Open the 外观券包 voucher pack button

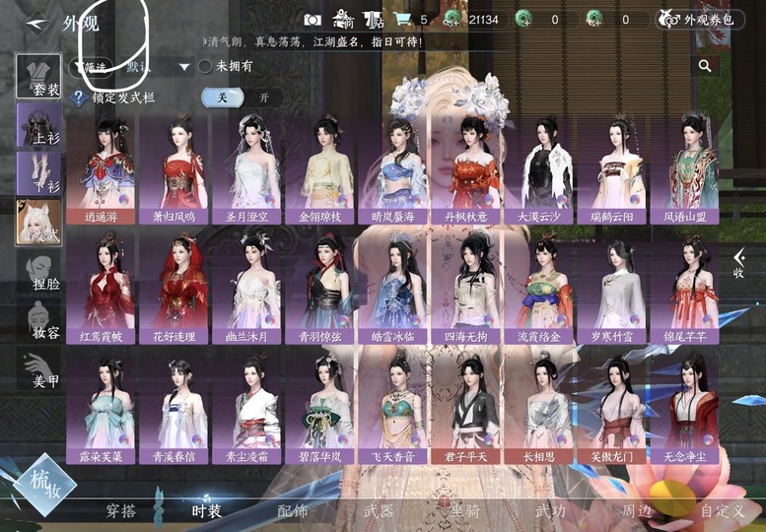[x=701, y=19]
